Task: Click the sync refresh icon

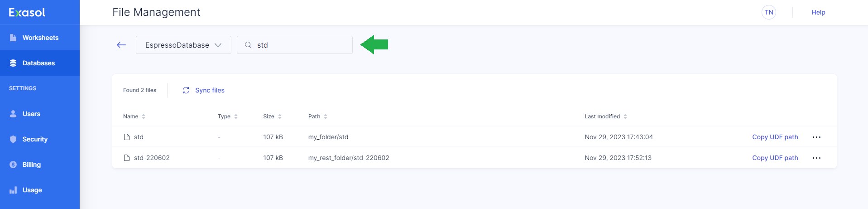Action: click(x=186, y=90)
